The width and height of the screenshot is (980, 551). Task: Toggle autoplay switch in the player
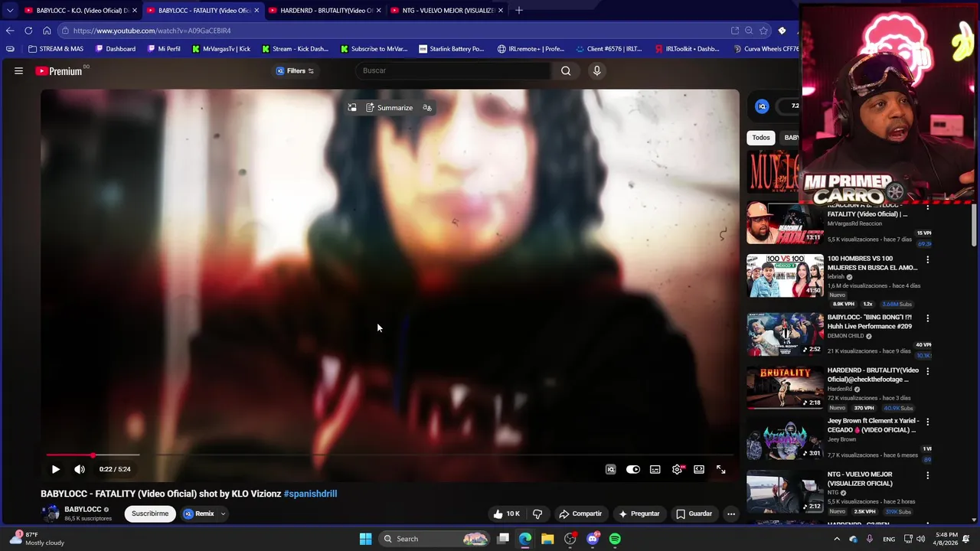pyautogui.click(x=633, y=469)
